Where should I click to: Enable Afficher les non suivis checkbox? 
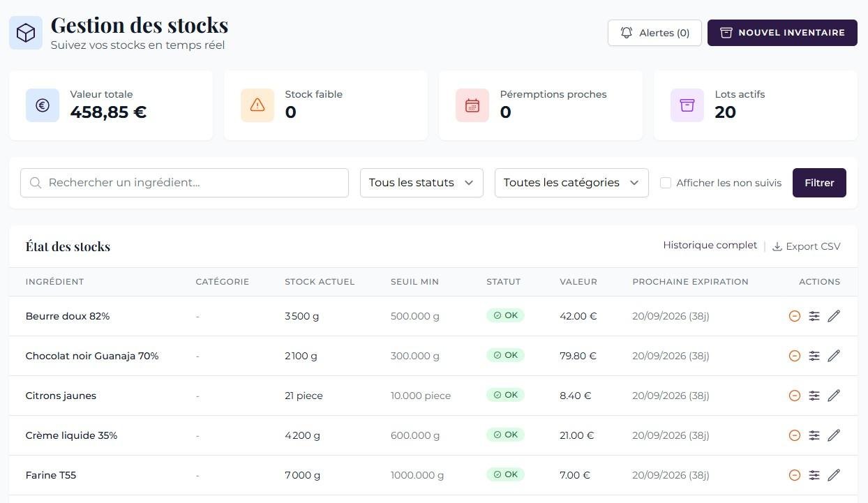coord(666,183)
